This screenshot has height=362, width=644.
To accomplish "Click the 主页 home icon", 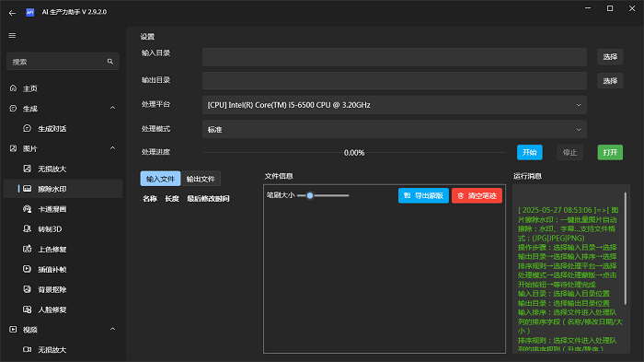I will pyautogui.click(x=13, y=88).
